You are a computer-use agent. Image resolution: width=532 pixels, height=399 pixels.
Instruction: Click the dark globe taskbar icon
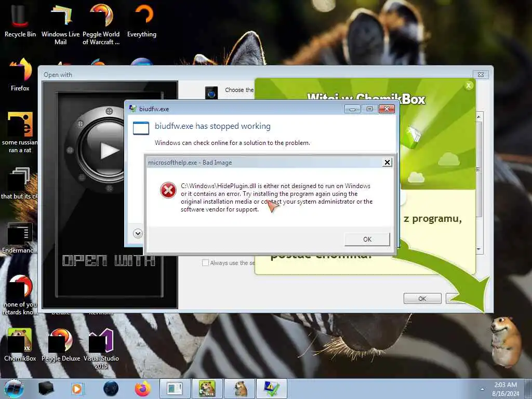(111, 389)
